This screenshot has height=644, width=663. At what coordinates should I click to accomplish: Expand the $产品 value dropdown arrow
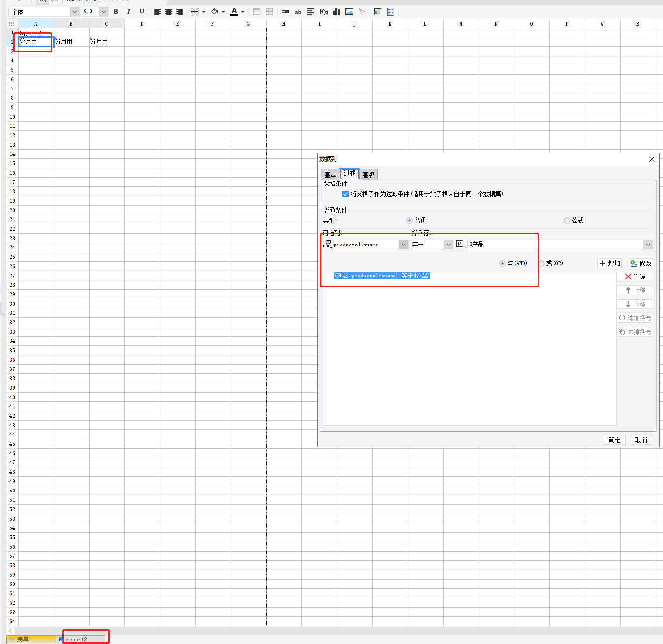point(648,245)
